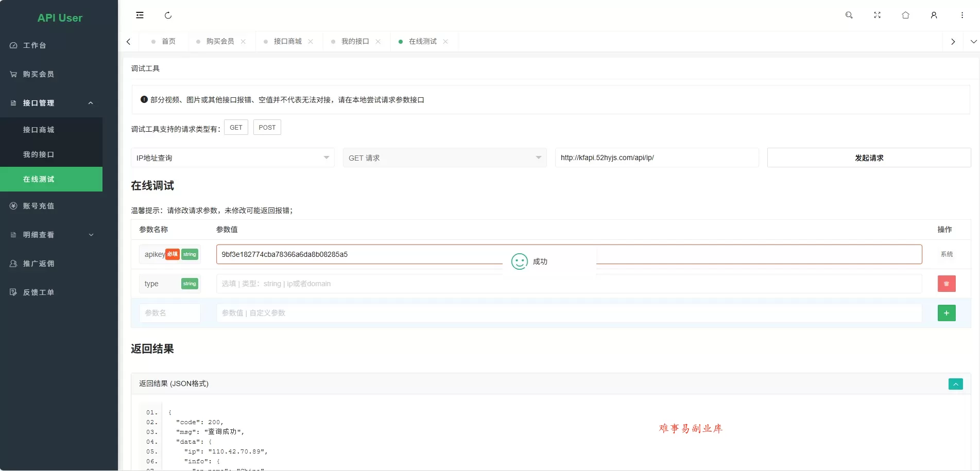
Task: Close the 在线测试 tab
Action: [445, 42]
